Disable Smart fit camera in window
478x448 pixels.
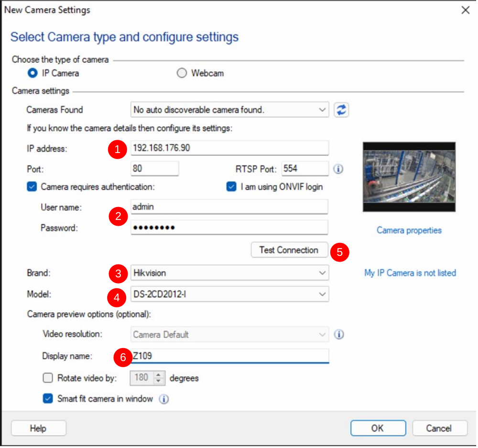(47, 398)
